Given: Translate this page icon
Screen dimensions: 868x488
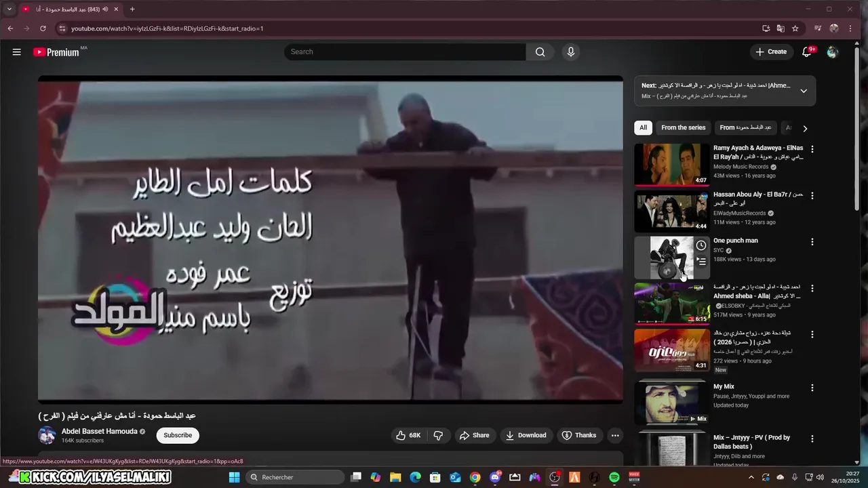Looking at the screenshot, I should pos(781,28).
